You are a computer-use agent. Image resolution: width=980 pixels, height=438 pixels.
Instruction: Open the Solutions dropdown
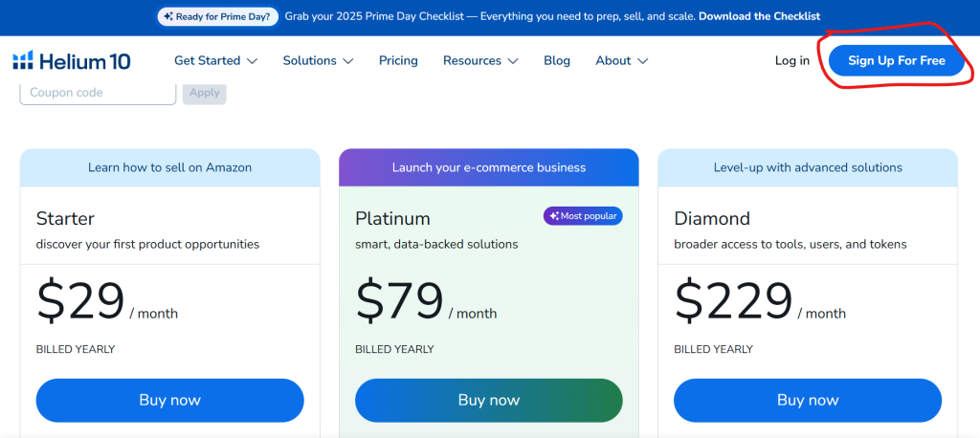(x=318, y=60)
